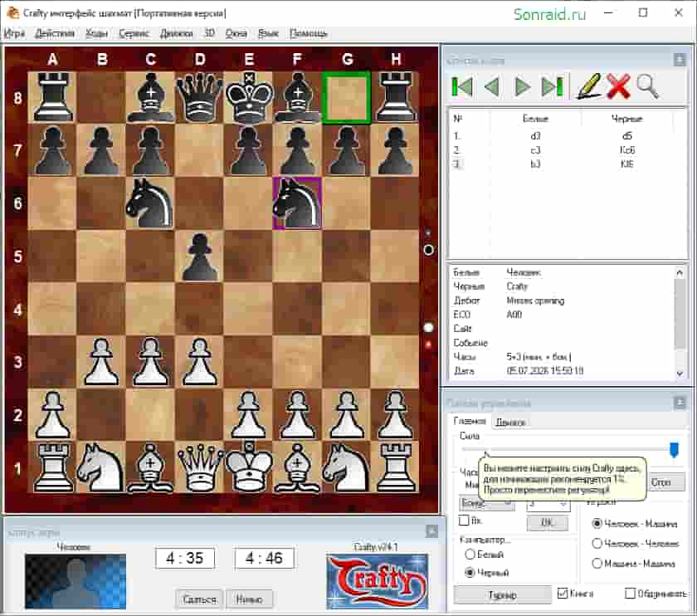Click the pin icon of the control panel header
The image size is (697, 616).
(680, 403)
